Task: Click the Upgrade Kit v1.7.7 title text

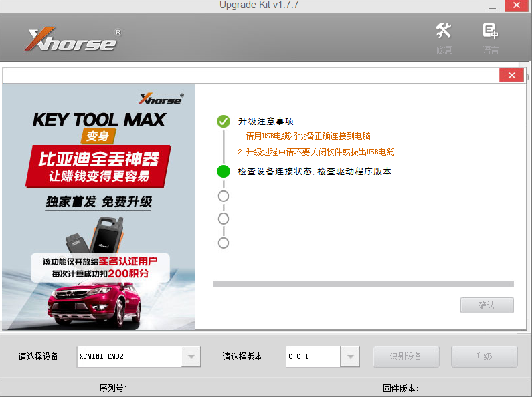Action: pyautogui.click(x=259, y=5)
